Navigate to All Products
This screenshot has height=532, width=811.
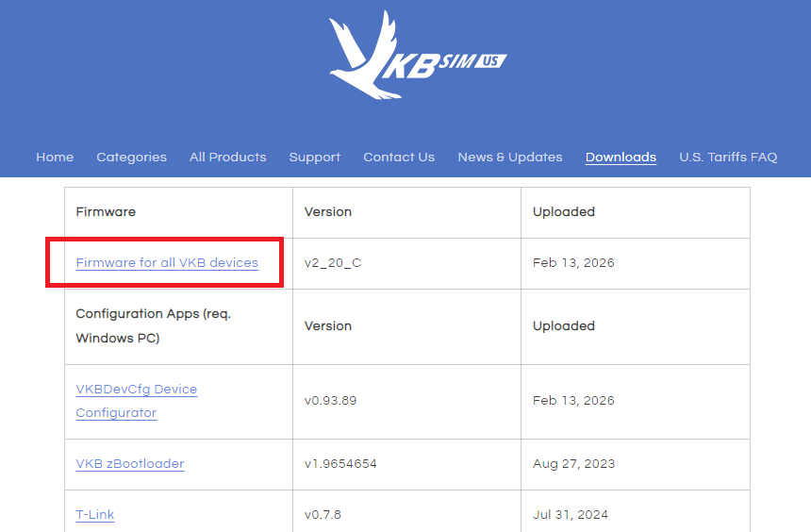click(227, 158)
